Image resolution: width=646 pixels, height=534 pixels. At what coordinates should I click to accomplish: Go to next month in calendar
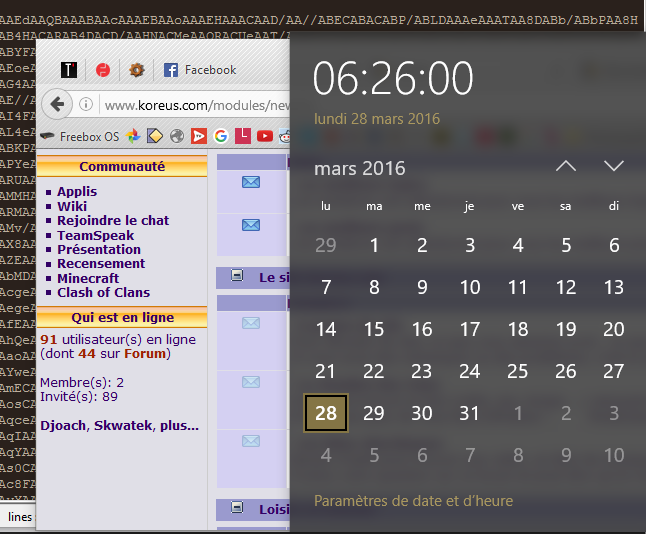pyautogui.click(x=614, y=166)
